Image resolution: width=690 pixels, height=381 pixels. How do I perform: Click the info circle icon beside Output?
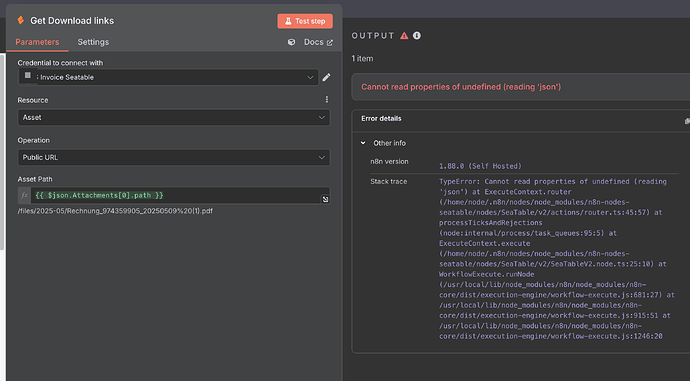tap(417, 36)
